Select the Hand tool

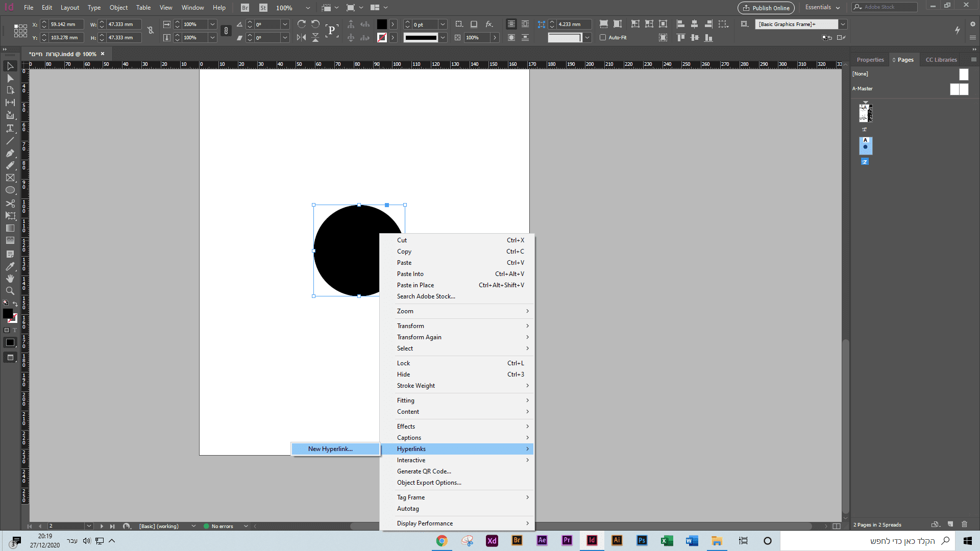[10, 279]
